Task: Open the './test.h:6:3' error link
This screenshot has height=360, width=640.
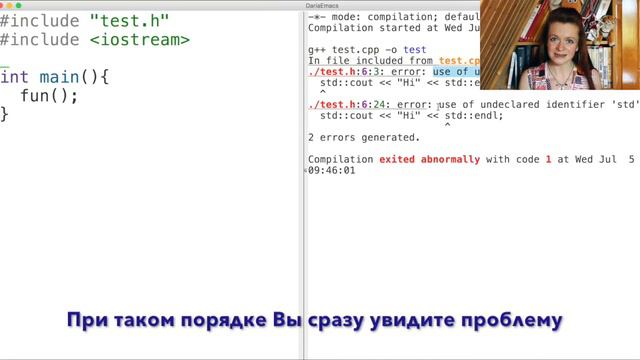Action: 346,72
